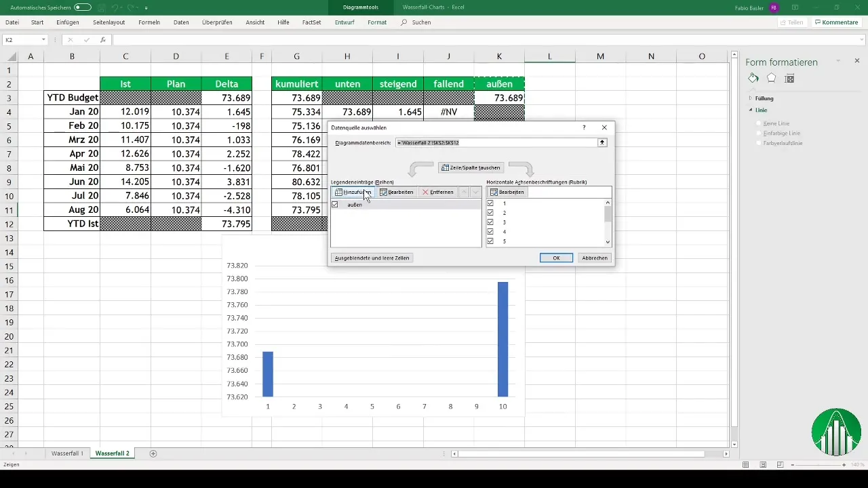The image size is (868, 488).
Task: Click the Save icon in title bar
Action: tap(101, 7)
